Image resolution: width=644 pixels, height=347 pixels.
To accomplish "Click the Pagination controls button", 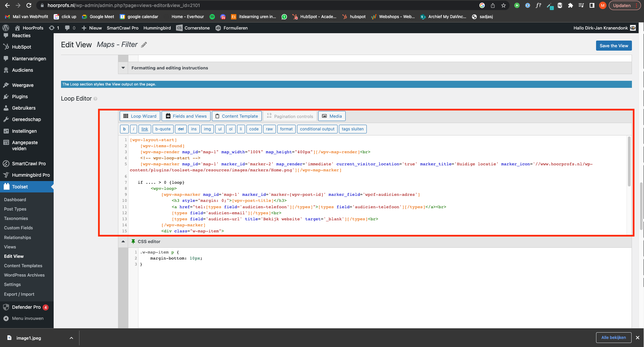I will pyautogui.click(x=290, y=116).
